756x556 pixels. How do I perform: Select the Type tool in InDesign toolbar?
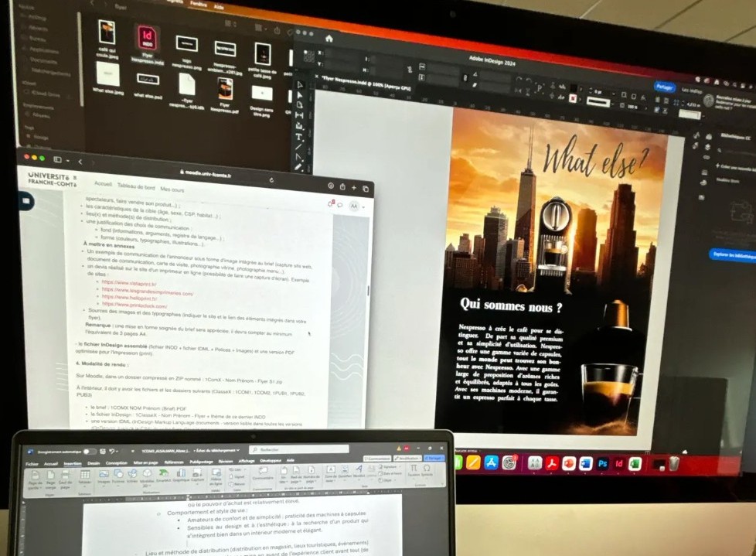[300, 137]
